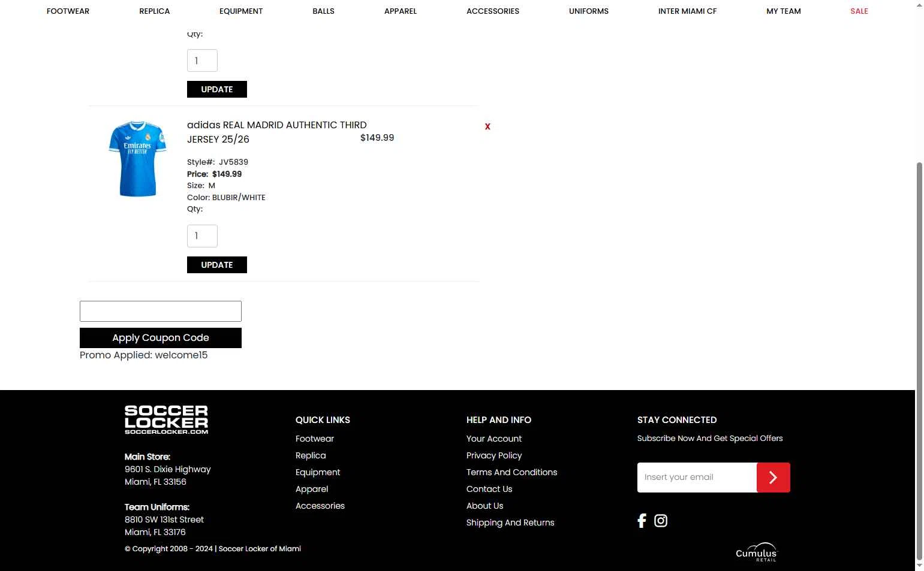Submit email with red arrow button

point(773,478)
